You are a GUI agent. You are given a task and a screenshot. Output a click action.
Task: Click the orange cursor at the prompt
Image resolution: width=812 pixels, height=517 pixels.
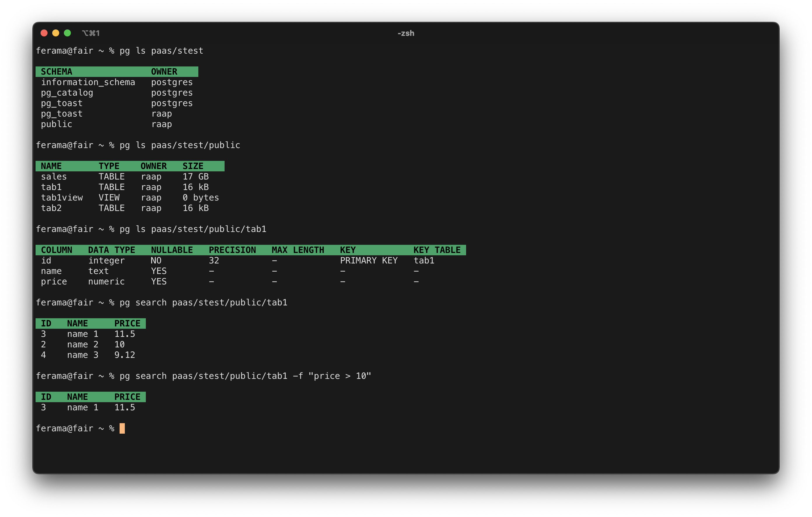122,428
